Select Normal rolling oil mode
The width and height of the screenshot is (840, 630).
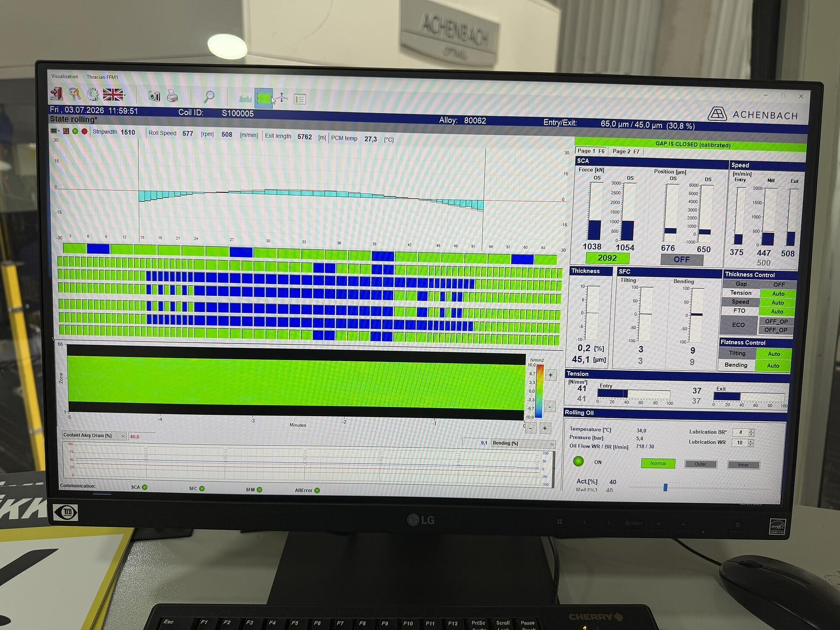point(658,463)
